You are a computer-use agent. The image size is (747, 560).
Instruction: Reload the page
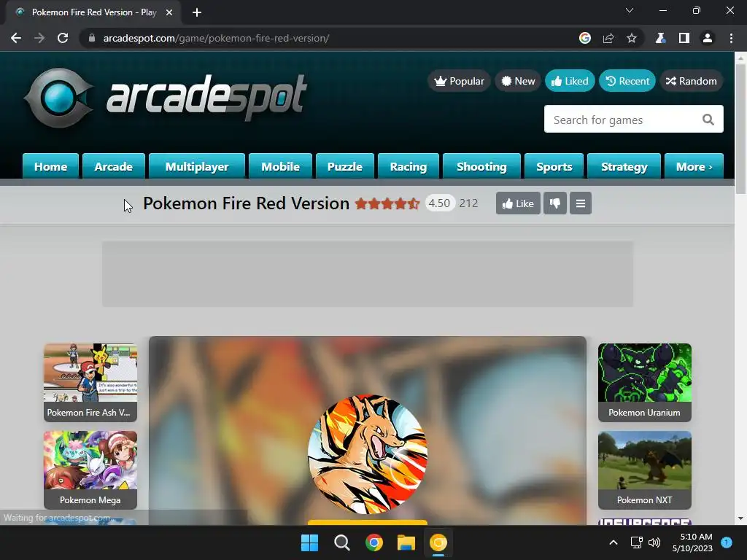63,38
